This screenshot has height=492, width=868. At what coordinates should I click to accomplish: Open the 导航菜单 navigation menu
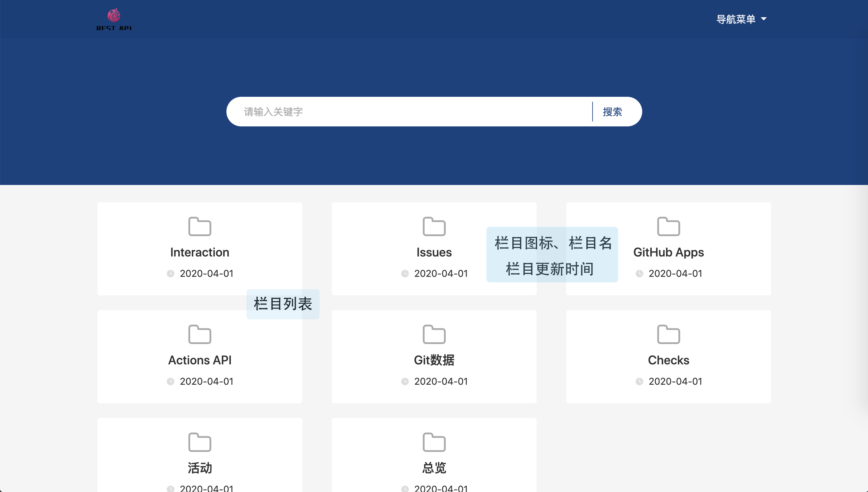736,19
